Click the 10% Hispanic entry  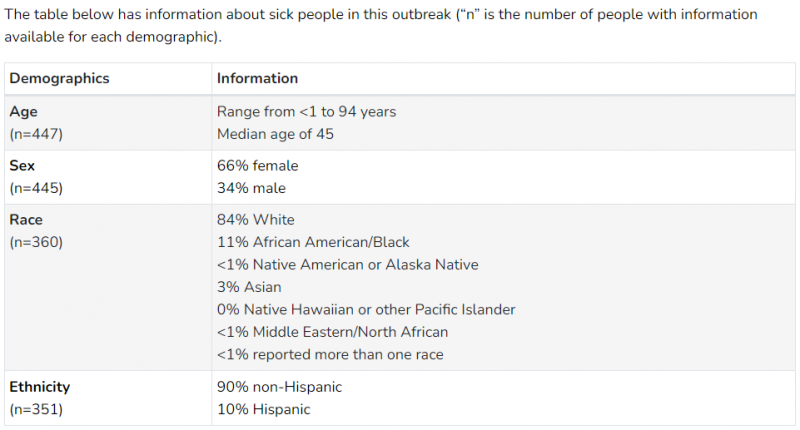[x=263, y=410]
